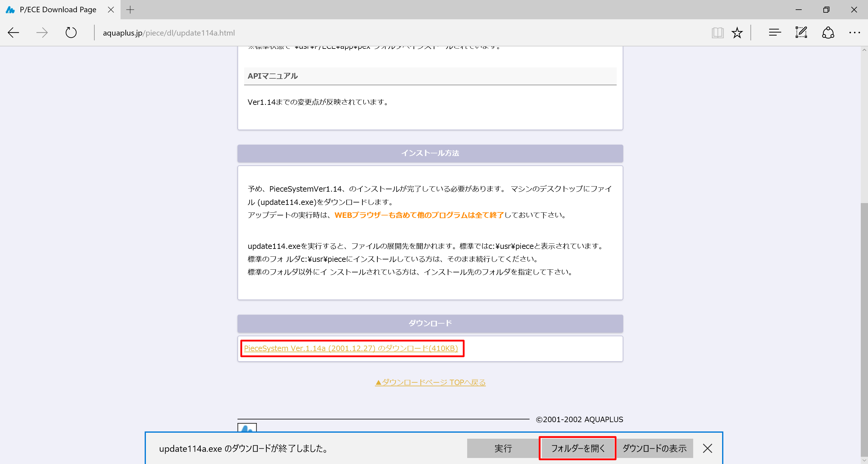Go back to the previous page
The image size is (868, 464).
pos(14,33)
